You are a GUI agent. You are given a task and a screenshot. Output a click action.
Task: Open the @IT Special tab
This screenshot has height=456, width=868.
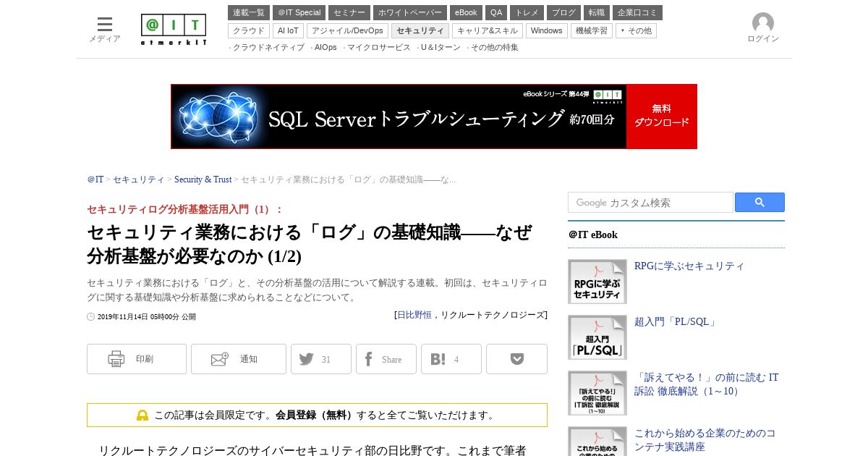(299, 12)
